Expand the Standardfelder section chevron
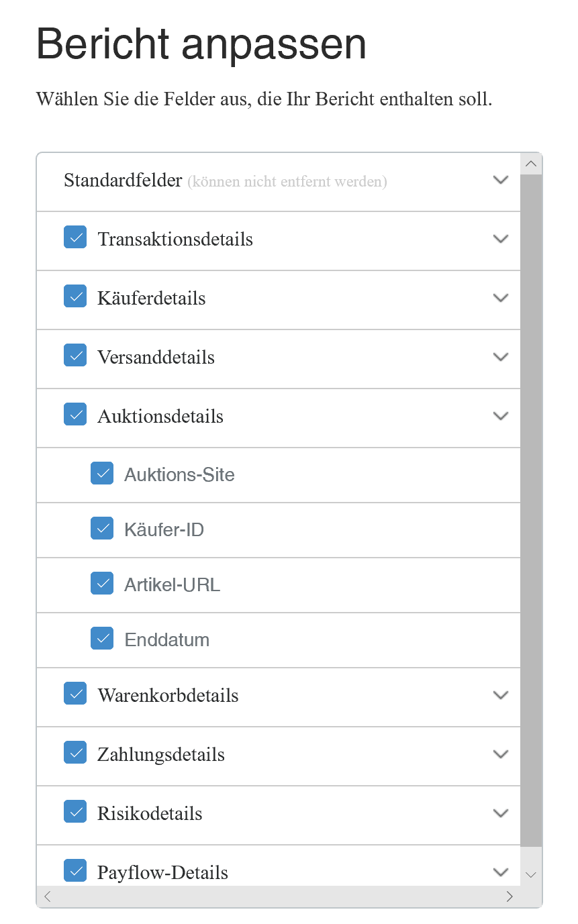 [501, 180]
